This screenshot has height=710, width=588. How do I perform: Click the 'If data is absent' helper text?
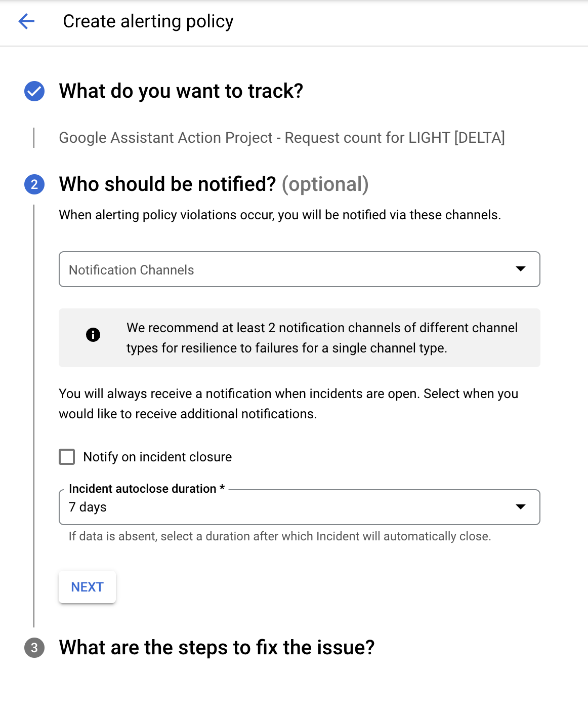tap(280, 536)
